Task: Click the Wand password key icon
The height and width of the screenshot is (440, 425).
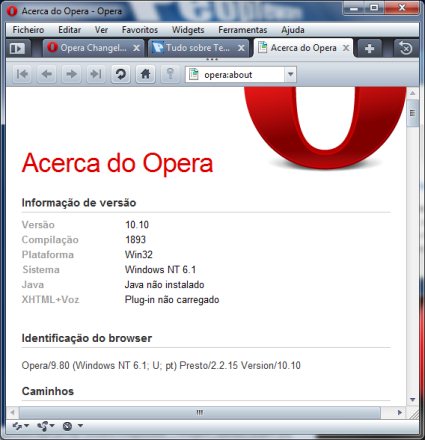Action: [x=170, y=74]
